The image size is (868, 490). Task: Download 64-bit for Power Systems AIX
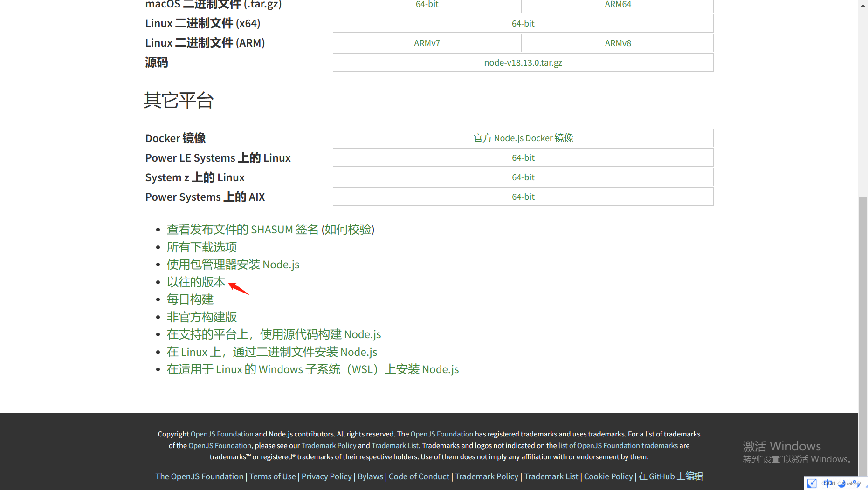point(523,197)
